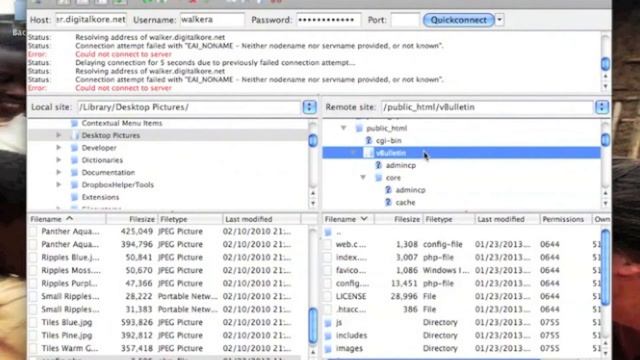Collapse the core folder in remote tree
The height and width of the screenshot is (360, 640).
click(x=363, y=178)
